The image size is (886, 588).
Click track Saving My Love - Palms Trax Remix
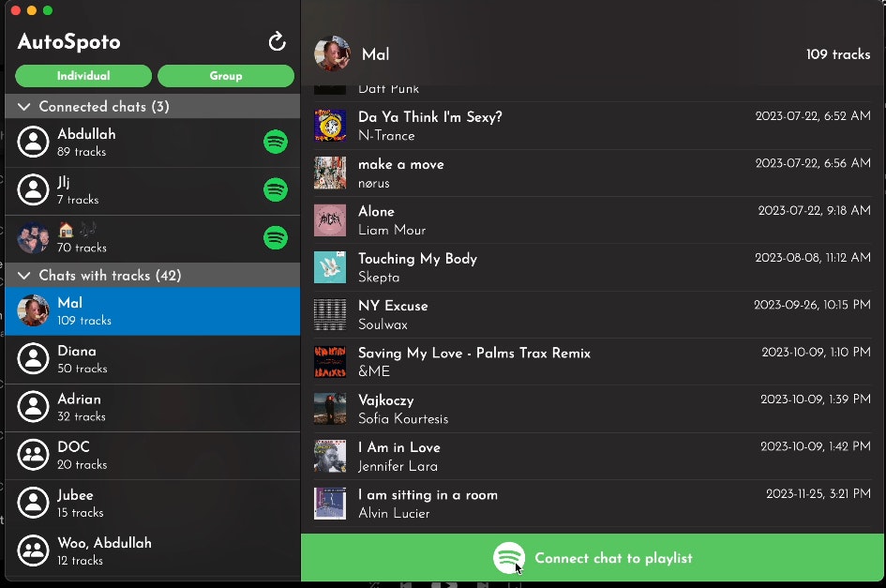474,354
